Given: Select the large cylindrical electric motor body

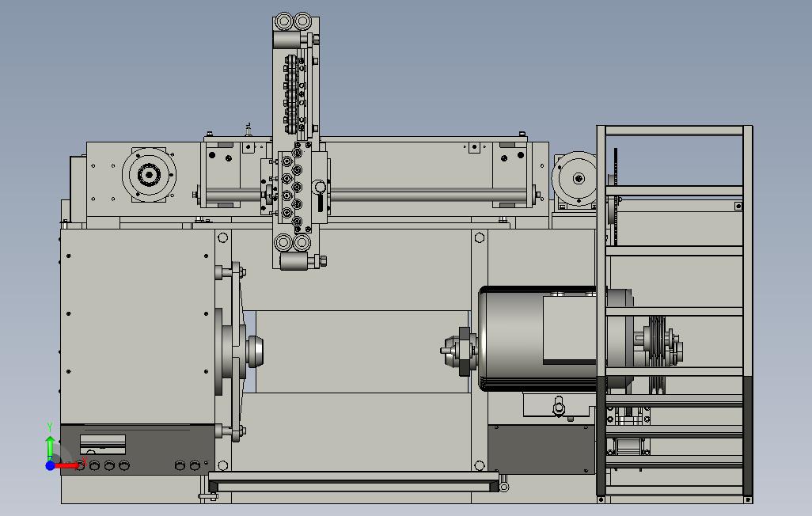Looking at the screenshot, I should [539, 339].
